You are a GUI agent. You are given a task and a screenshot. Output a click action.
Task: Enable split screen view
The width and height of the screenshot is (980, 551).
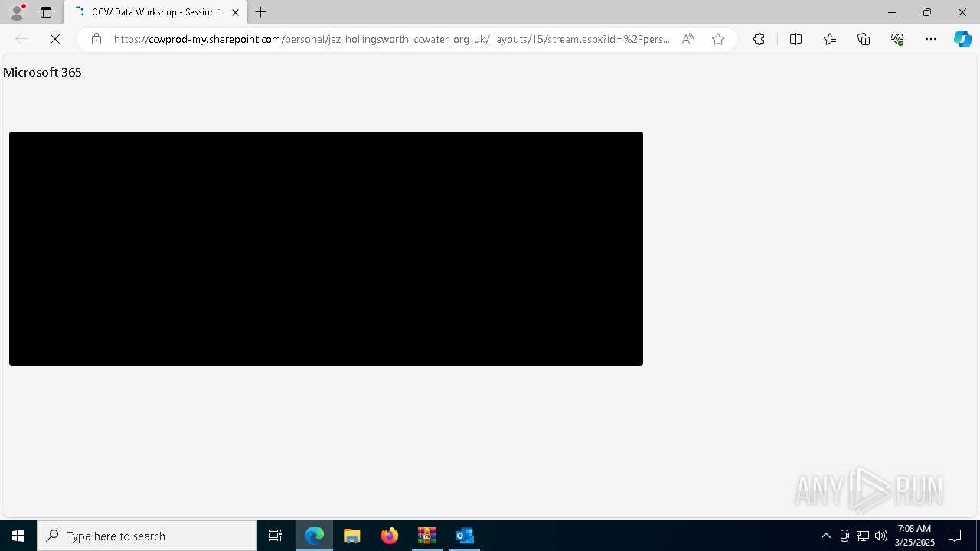click(x=795, y=39)
